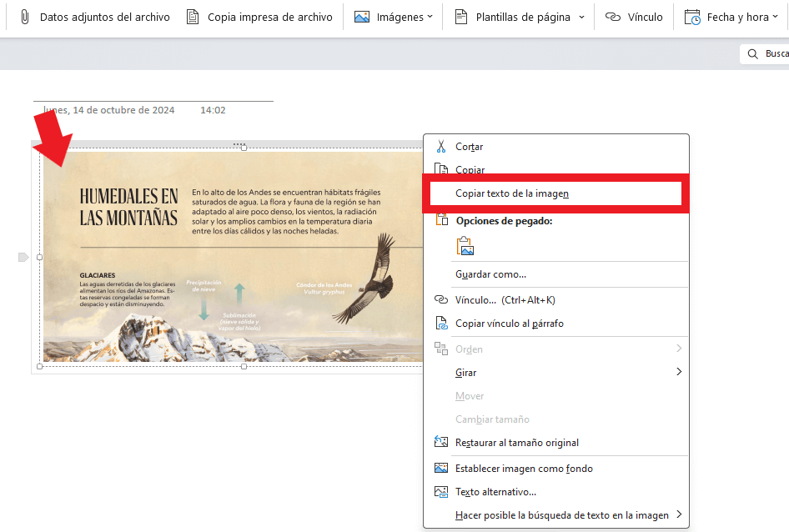Choose Establecer imagen como fondo
Viewport: 789px width, 532px height.
click(556, 469)
